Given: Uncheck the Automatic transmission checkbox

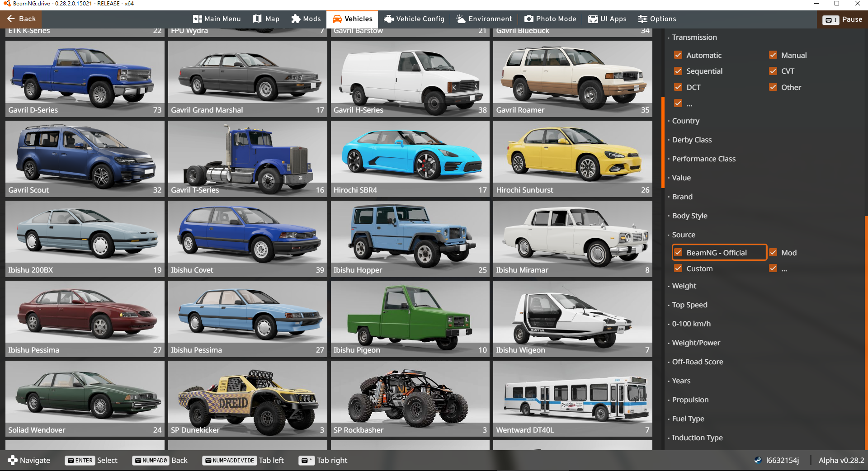Looking at the screenshot, I should pyautogui.click(x=678, y=55).
